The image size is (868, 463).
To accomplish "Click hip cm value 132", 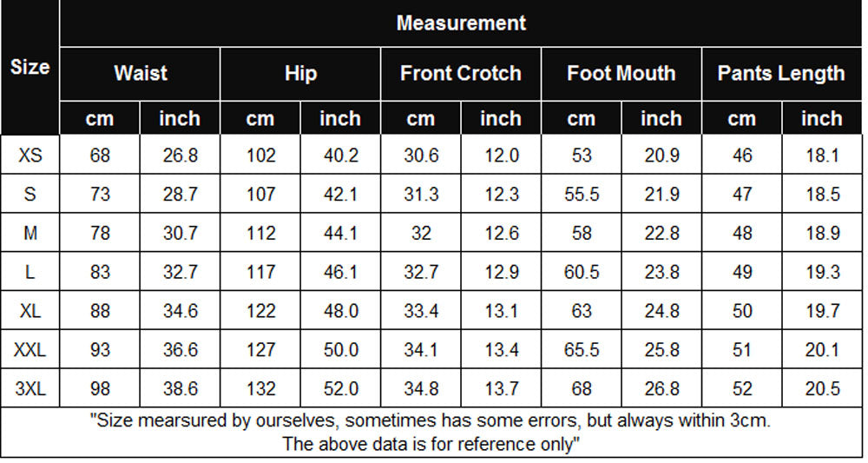I will click(260, 388).
